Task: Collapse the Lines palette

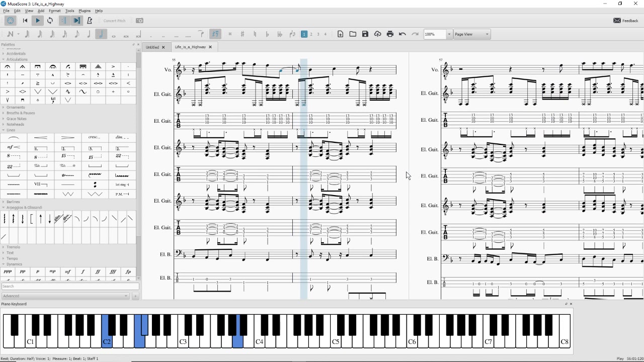Action: (11, 130)
